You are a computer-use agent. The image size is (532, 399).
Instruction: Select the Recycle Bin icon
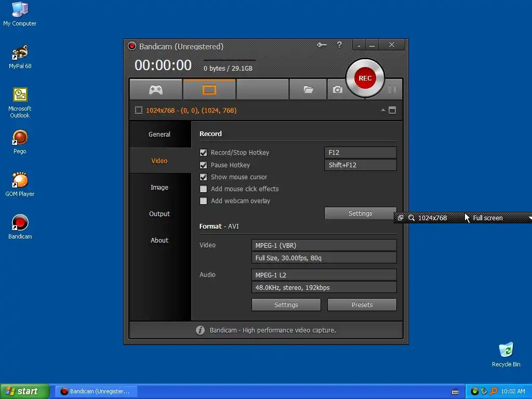point(506,355)
